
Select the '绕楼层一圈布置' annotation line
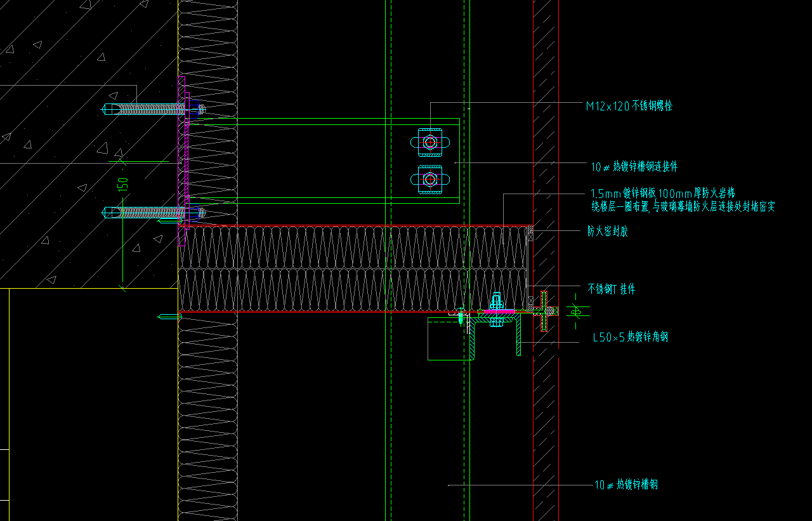pos(683,206)
